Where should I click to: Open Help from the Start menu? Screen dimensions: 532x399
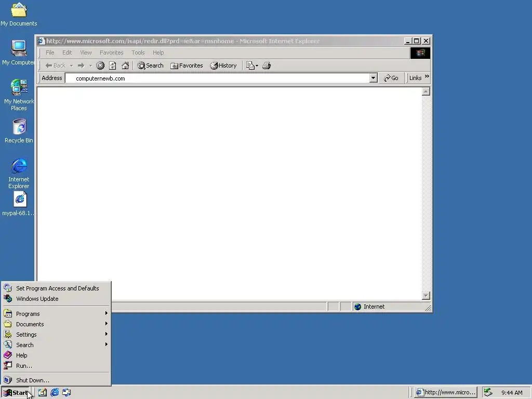(x=56, y=355)
